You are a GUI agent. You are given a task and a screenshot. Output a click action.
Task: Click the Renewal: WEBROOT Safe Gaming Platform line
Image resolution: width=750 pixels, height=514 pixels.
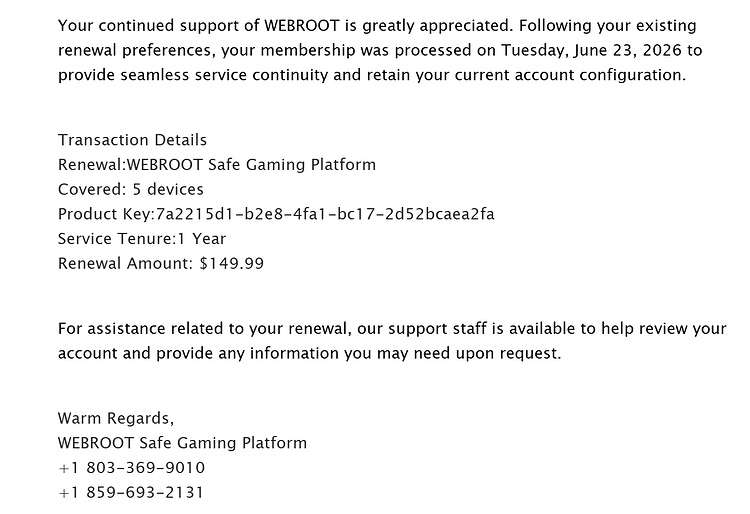coord(217,165)
